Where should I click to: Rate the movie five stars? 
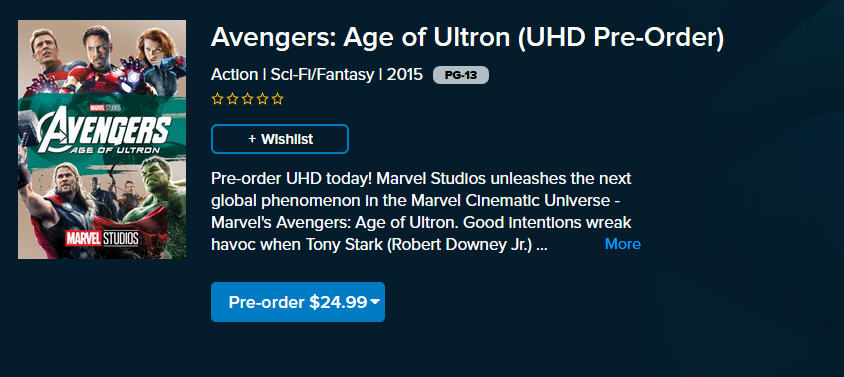pos(277,99)
